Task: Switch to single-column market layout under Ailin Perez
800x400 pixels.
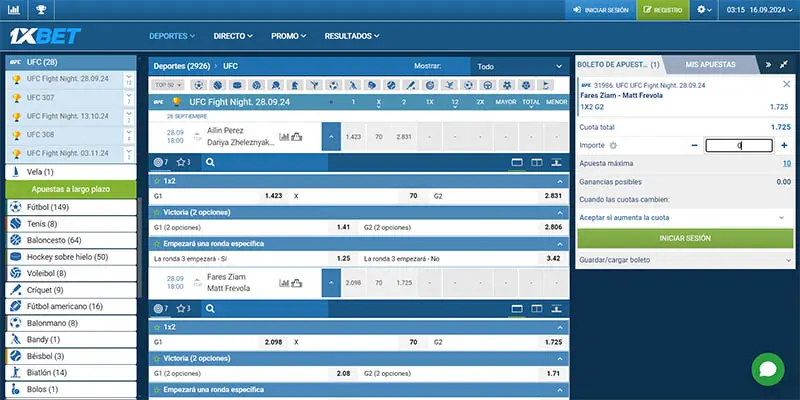Action: click(517, 163)
